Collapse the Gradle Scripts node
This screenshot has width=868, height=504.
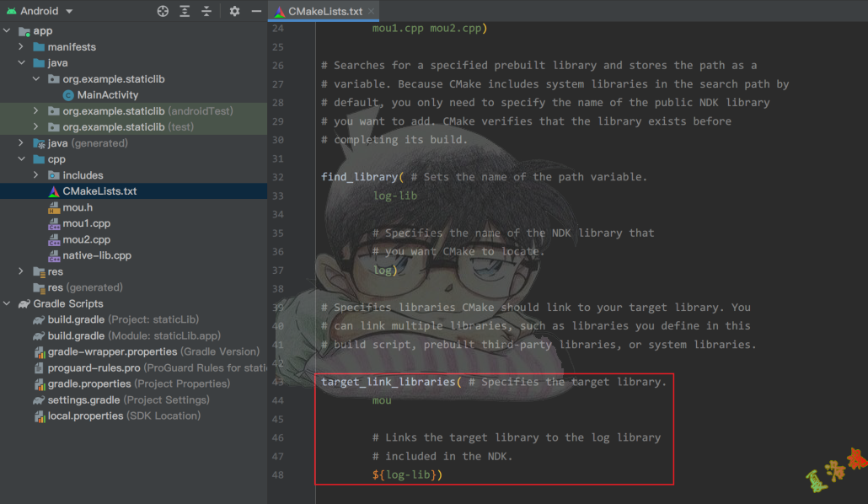click(x=8, y=303)
